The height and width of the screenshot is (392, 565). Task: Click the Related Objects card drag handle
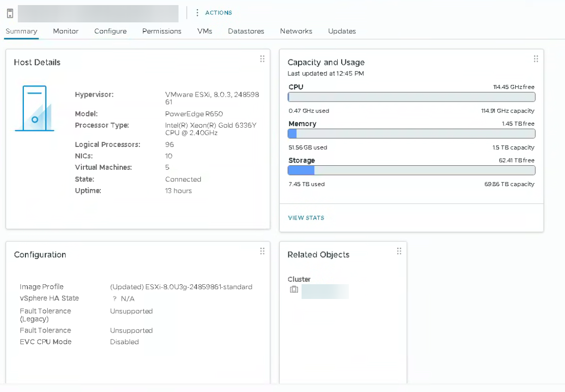click(399, 251)
